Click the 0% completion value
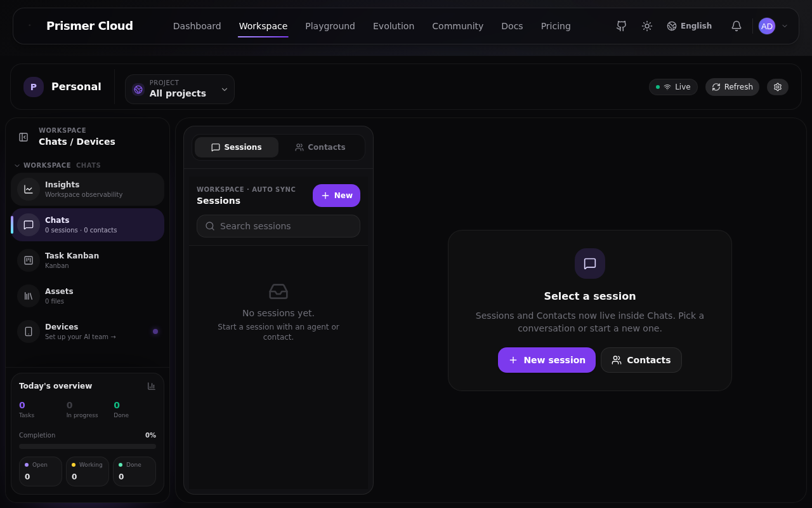The height and width of the screenshot is (508, 812). [x=150, y=436]
